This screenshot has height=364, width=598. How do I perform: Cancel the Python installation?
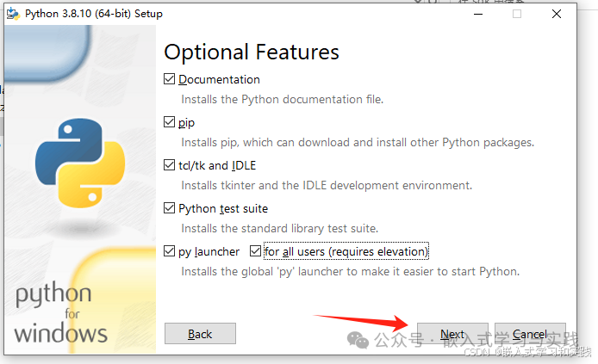click(530, 334)
